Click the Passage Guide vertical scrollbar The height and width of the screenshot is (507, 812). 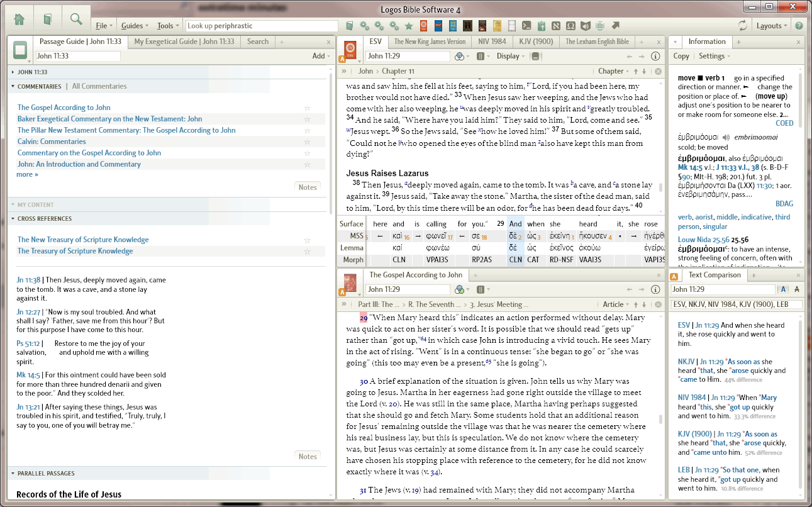click(x=331, y=145)
